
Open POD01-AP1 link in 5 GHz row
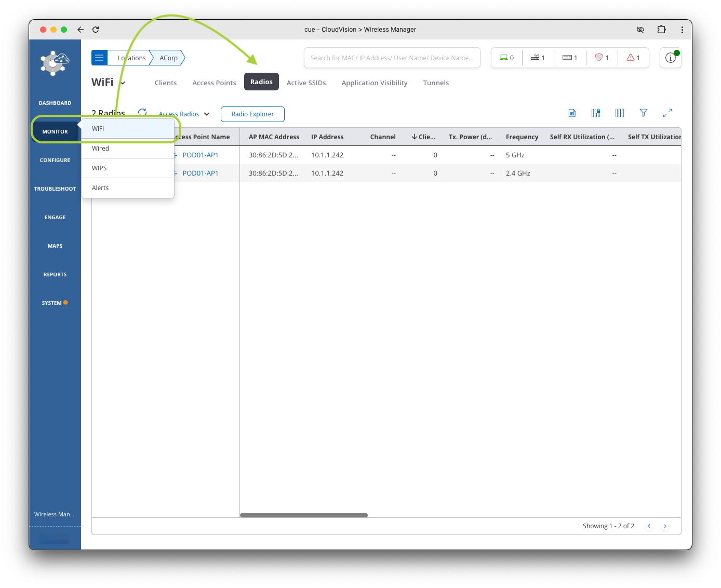click(201, 155)
